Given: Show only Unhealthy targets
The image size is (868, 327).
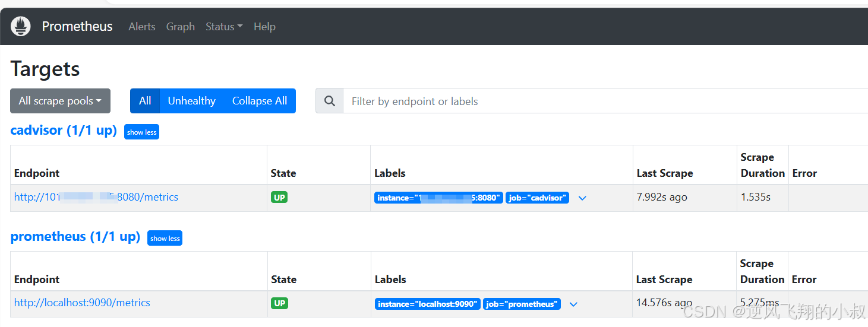Looking at the screenshot, I should tap(191, 101).
